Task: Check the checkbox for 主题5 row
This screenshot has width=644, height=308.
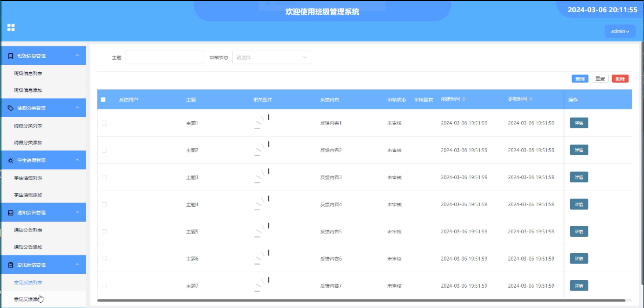Action: pos(104,232)
